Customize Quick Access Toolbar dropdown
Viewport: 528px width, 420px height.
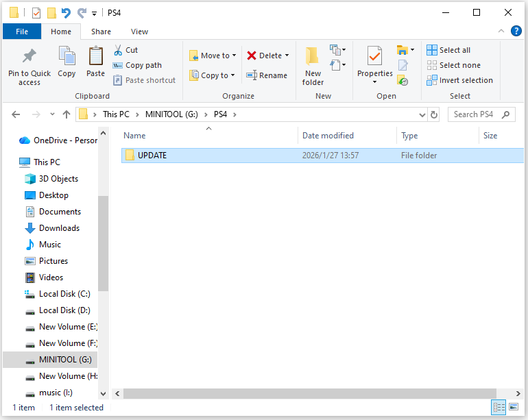95,14
